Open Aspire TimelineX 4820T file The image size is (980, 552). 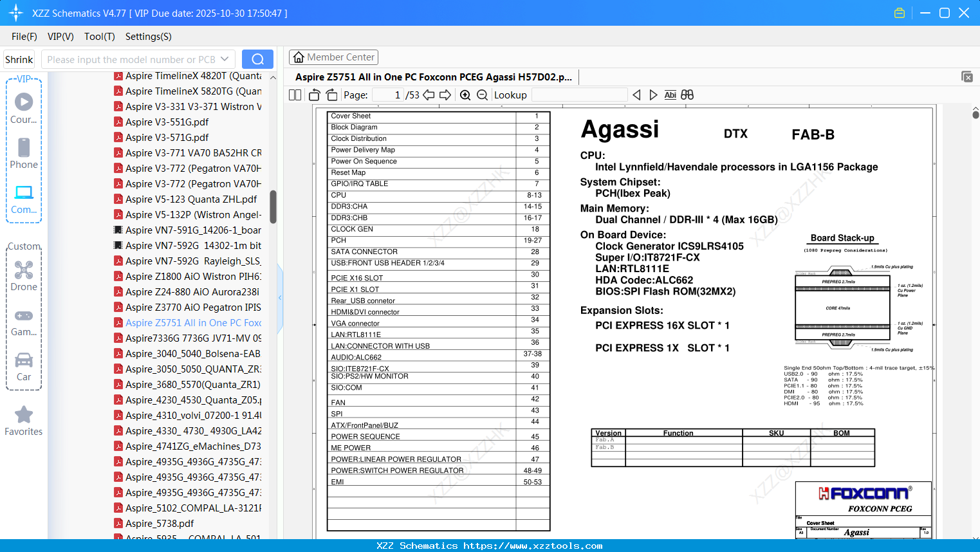(x=188, y=76)
